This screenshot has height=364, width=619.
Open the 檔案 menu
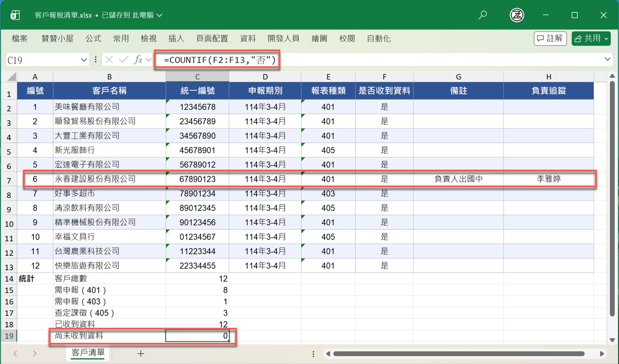[20, 38]
